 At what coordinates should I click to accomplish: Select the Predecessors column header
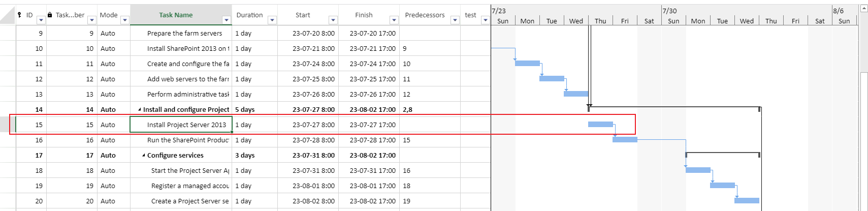(x=425, y=15)
